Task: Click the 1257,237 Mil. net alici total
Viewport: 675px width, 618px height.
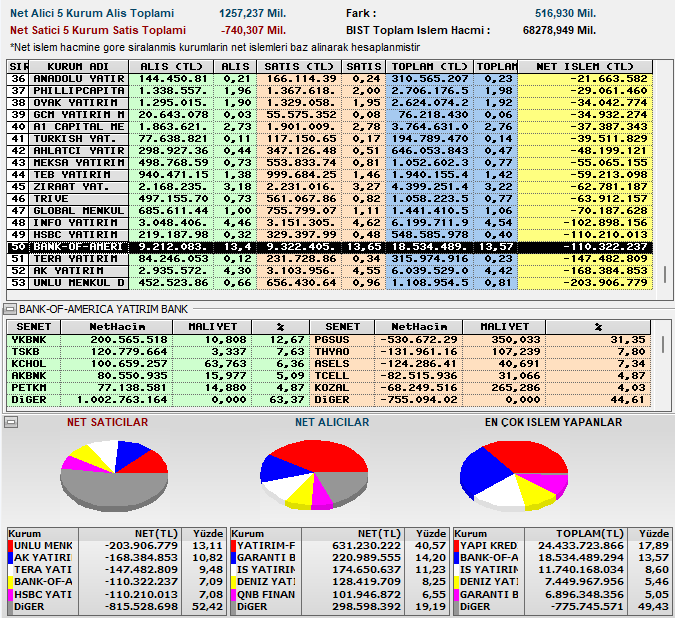Action: (x=252, y=13)
